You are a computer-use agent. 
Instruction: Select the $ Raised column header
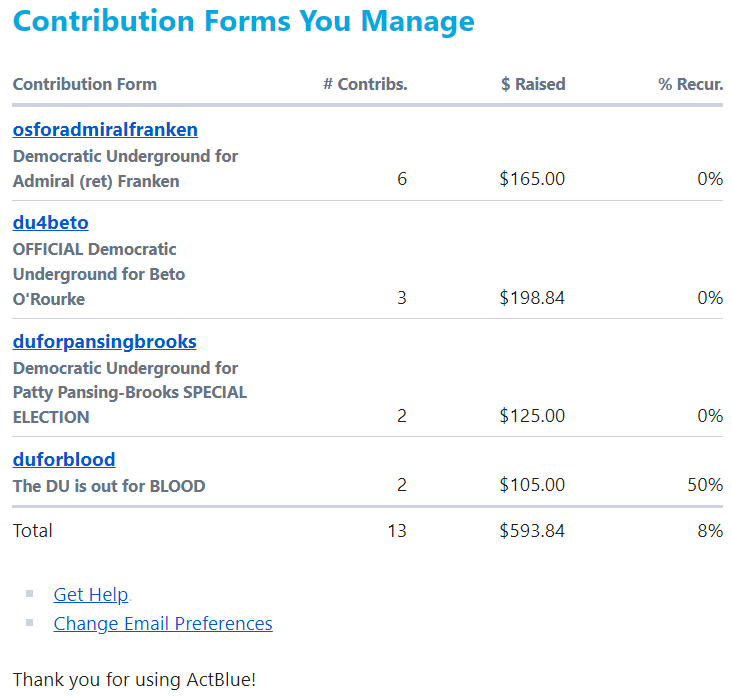[x=533, y=84]
